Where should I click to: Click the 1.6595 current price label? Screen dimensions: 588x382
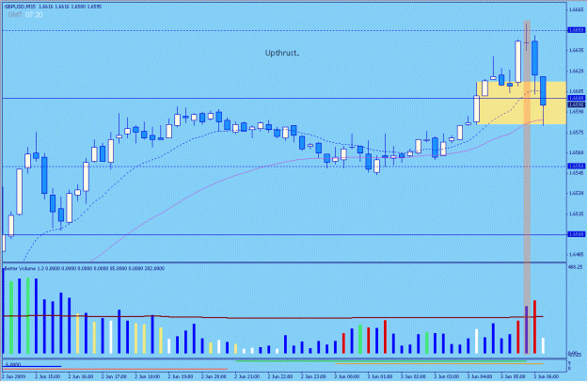click(577, 104)
